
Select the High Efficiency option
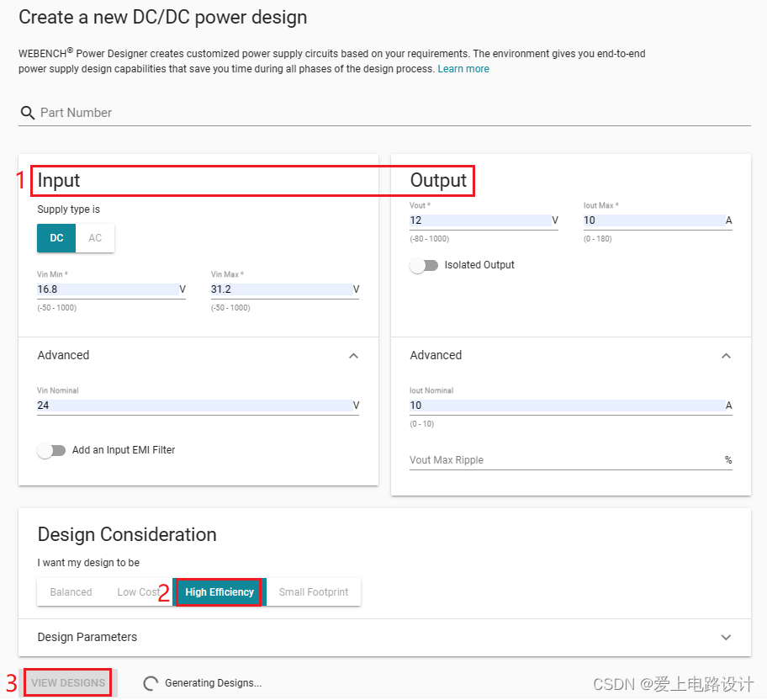[x=220, y=592]
